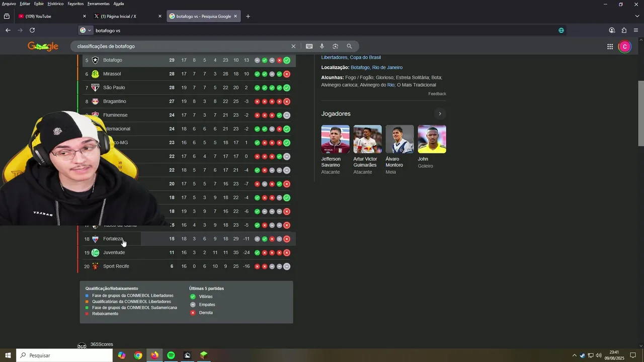Open the Arquivo menu
The image size is (644, 362).
(x=9, y=4)
